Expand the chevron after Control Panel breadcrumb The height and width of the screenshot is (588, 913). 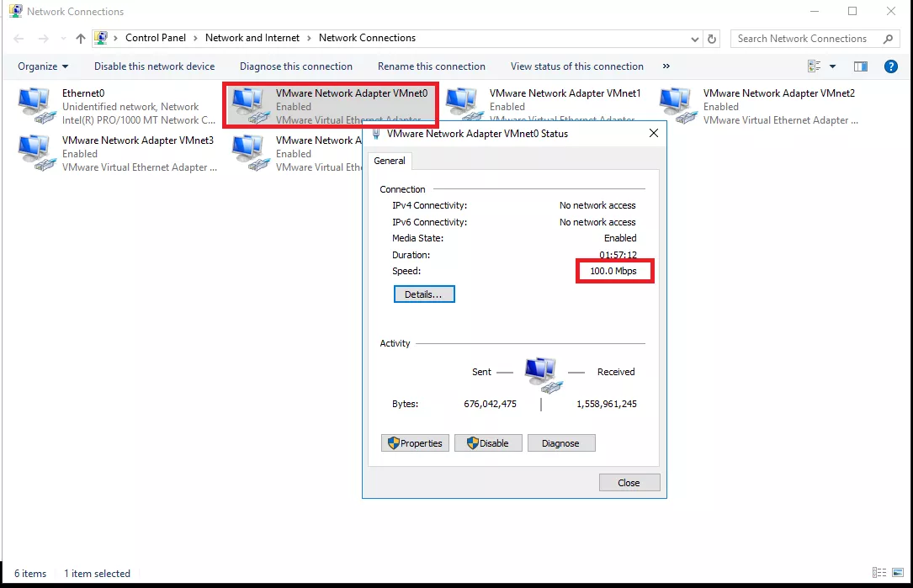coord(195,38)
